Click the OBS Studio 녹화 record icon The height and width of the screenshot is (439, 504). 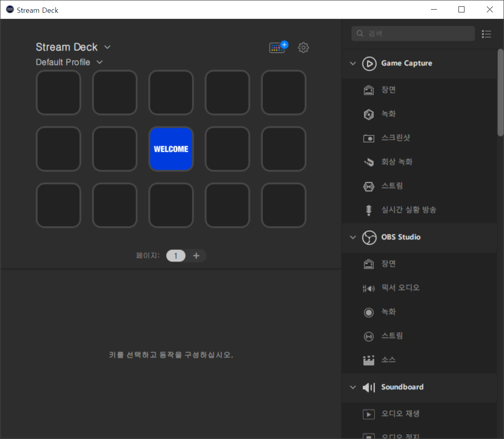pyautogui.click(x=369, y=312)
